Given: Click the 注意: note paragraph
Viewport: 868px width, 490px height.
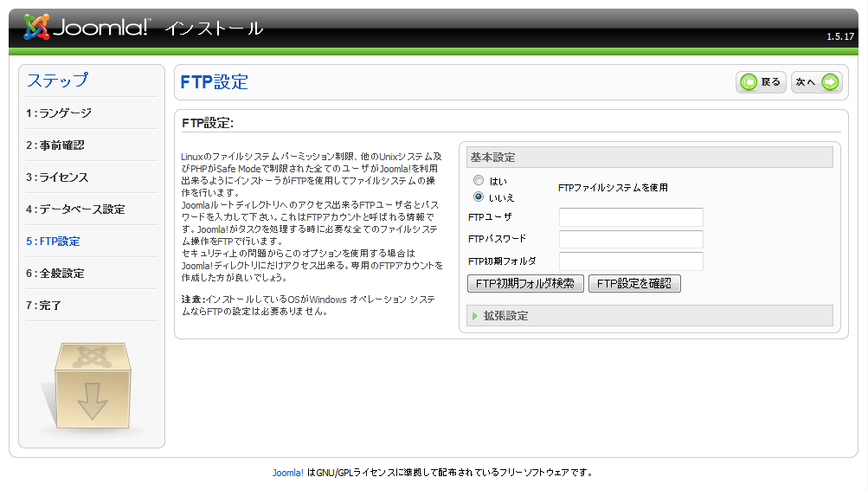Looking at the screenshot, I should tap(308, 305).
